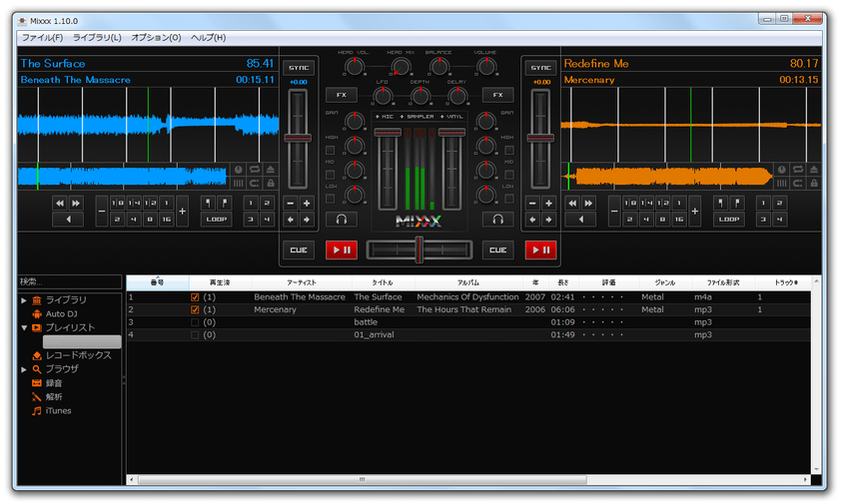Click left deck eject track icon
841x504 pixels.
pos(271,170)
